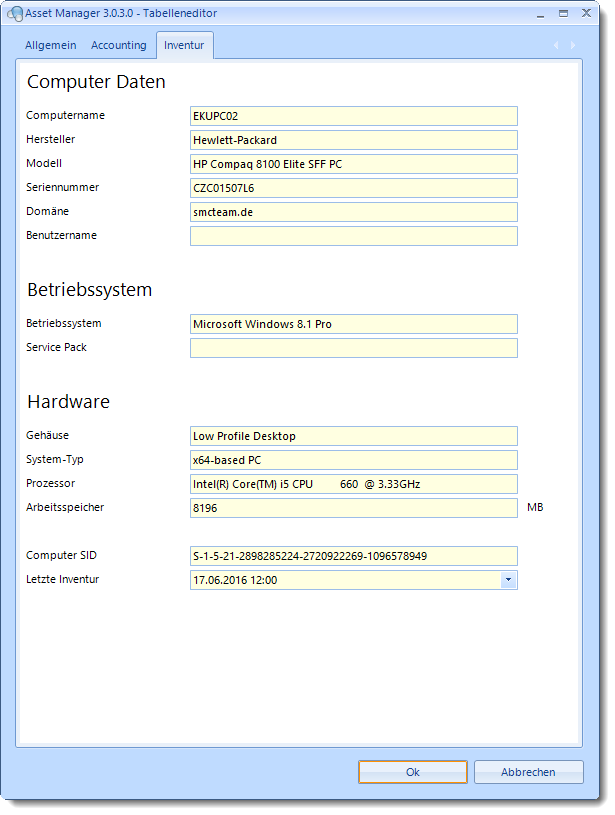
Task: Click the Computer SID field
Action: (x=354, y=556)
